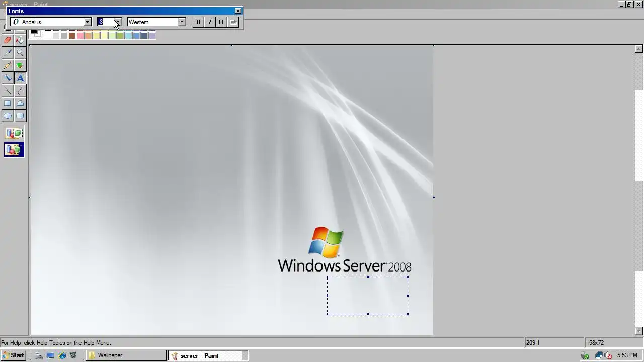Toggle vertical text in Fonts toolbar

pos(233,22)
